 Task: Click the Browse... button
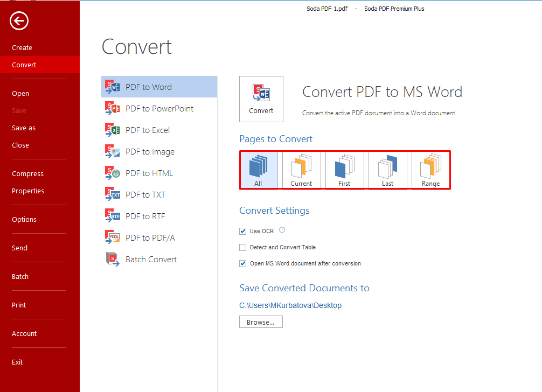click(261, 322)
